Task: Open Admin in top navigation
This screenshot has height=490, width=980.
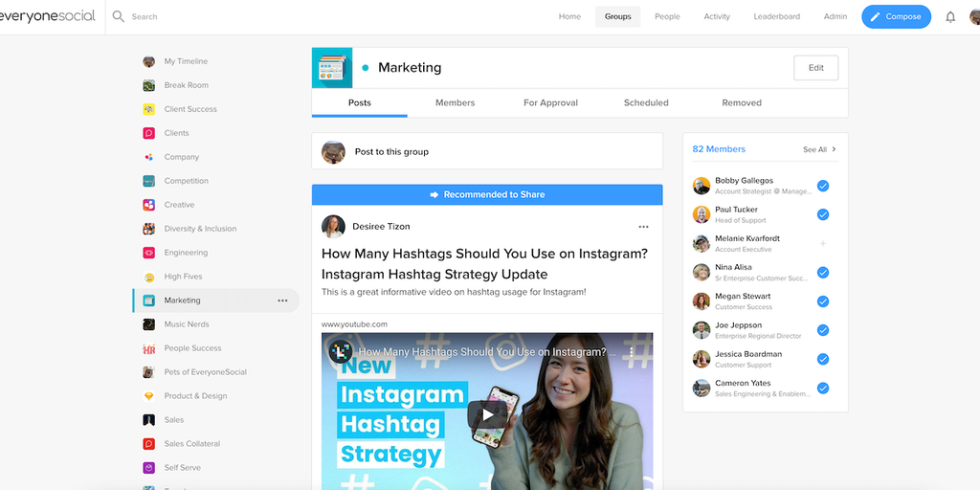Action: pos(835,17)
